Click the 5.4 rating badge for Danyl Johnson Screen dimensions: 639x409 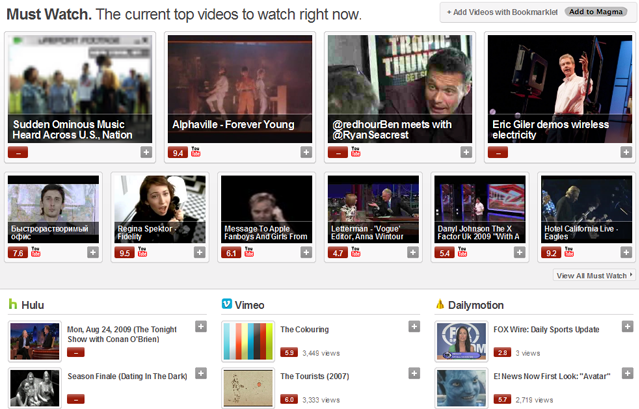click(x=444, y=253)
